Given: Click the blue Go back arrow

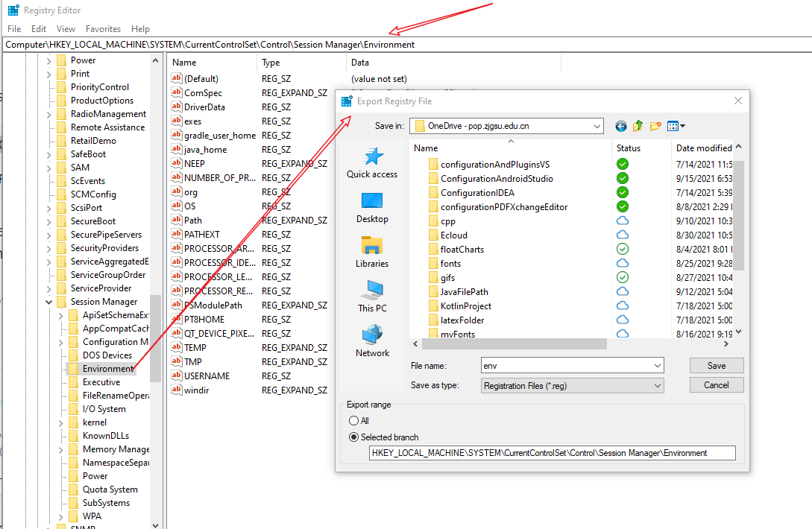Looking at the screenshot, I should [x=620, y=126].
